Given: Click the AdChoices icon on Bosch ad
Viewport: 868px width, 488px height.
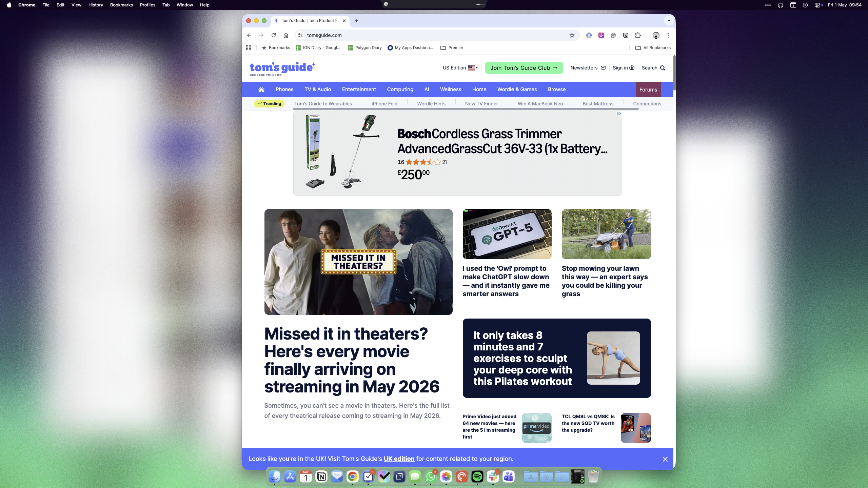Looking at the screenshot, I should (x=619, y=114).
